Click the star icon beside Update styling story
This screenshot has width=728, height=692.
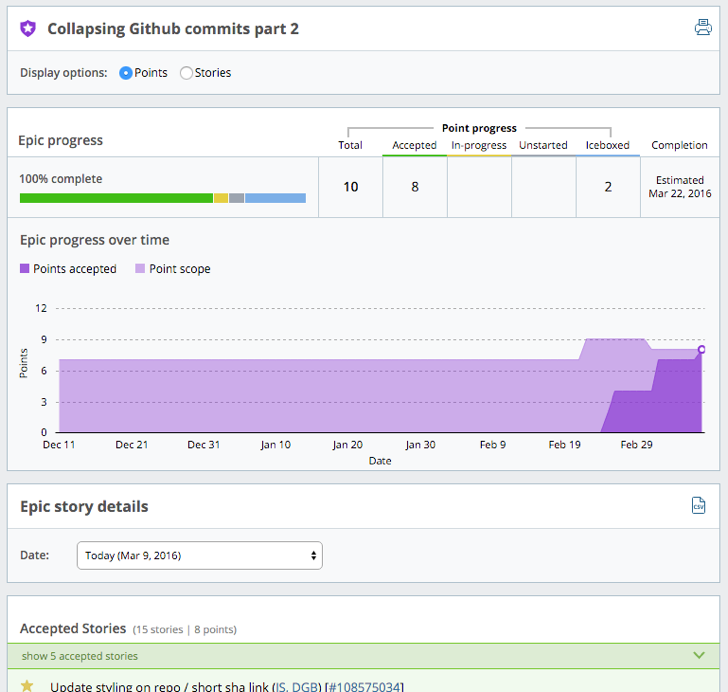click(x=27, y=686)
